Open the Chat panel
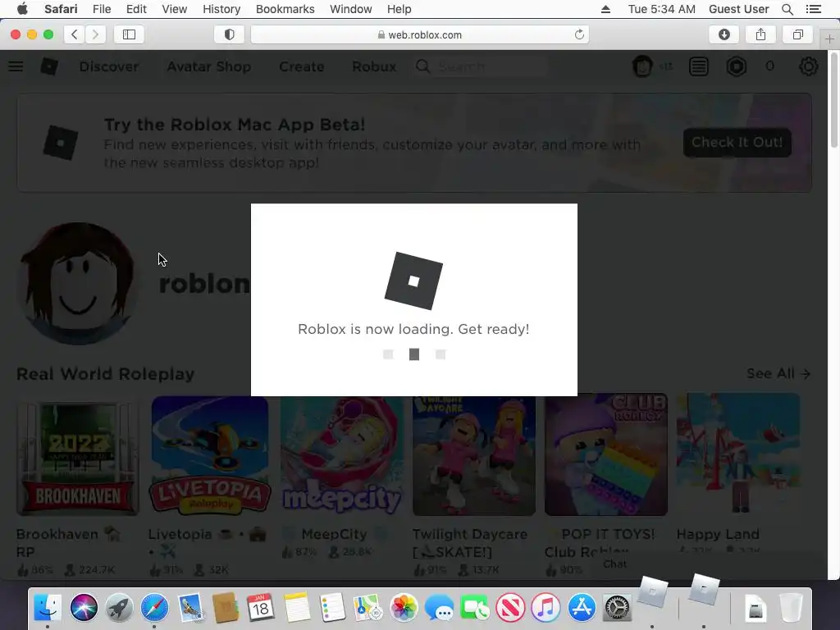Viewport: 840px width, 630px height. (x=614, y=564)
